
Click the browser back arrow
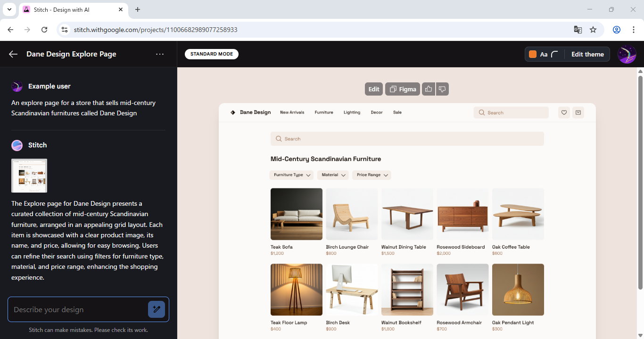[x=10, y=30]
